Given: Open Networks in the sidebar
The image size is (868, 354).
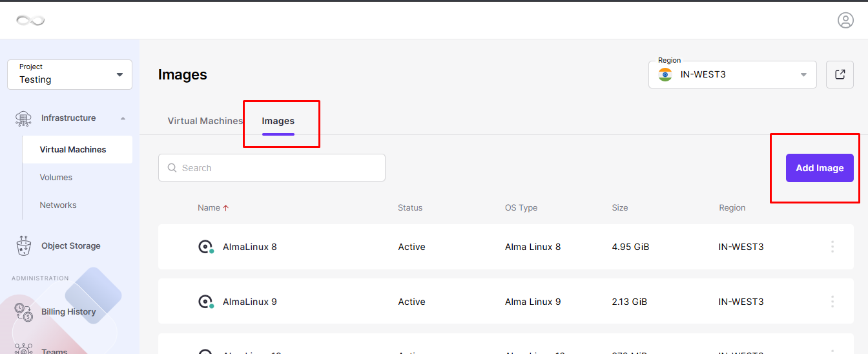Looking at the screenshot, I should point(58,205).
